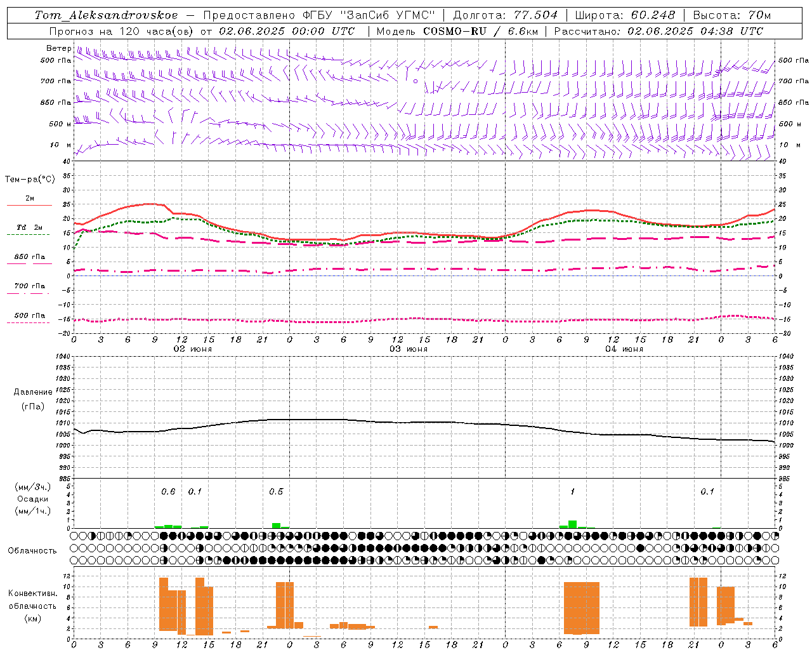Click the 'Облачность' cloudiness row label
Image resolution: width=812 pixels, height=650 pixels.
coord(32,551)
